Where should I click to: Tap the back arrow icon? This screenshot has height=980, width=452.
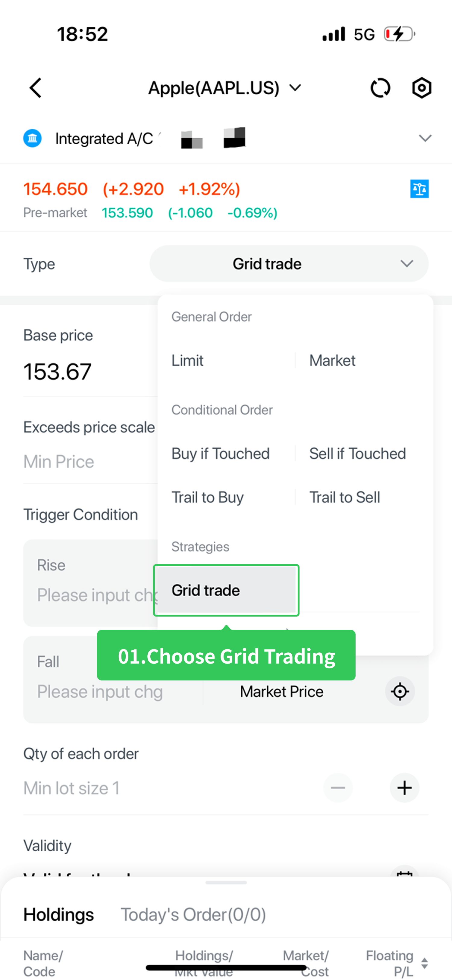pyautogui.click(x=35, y=88)
